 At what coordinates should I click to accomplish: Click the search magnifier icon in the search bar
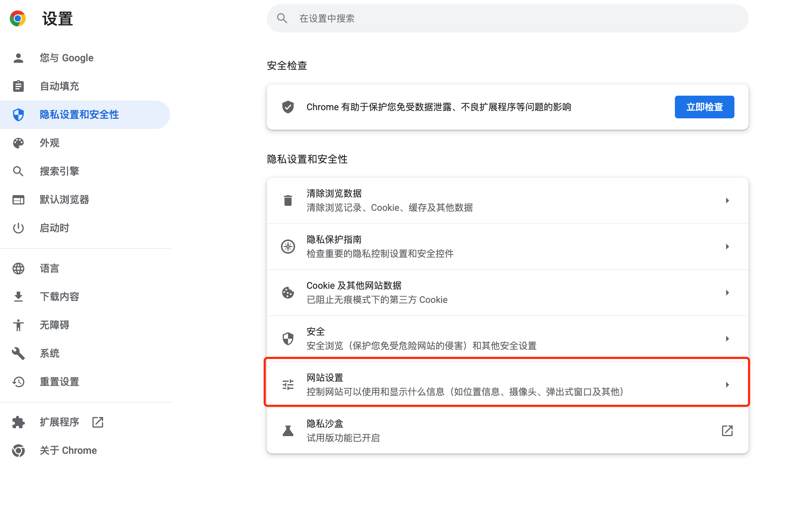point(282,18)
